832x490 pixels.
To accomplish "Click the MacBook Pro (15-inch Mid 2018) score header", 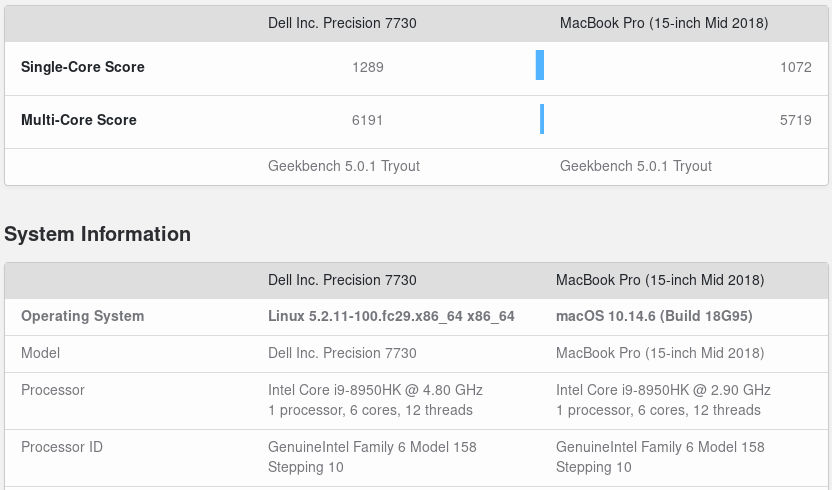I will (x=663, y=23).
